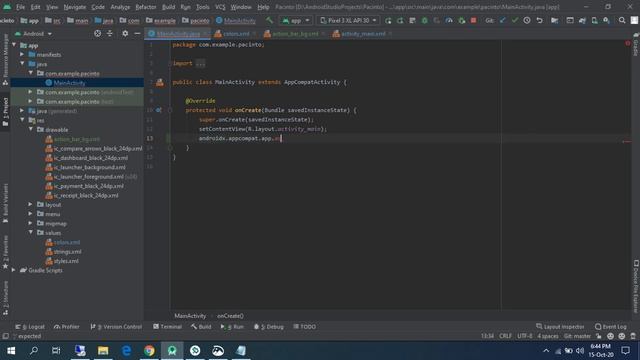
Task: Click the AVD Manager phone icon
Action: tap(595, 20)
